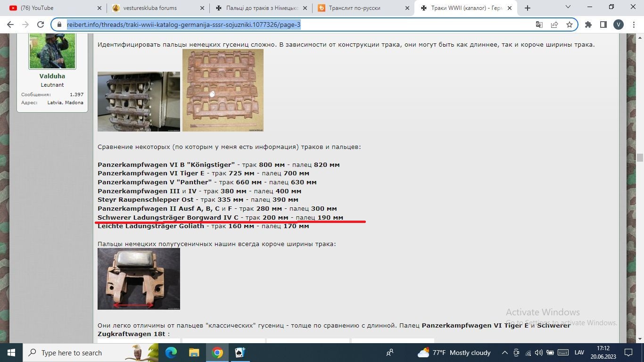Click the Panther track size line

207,182
